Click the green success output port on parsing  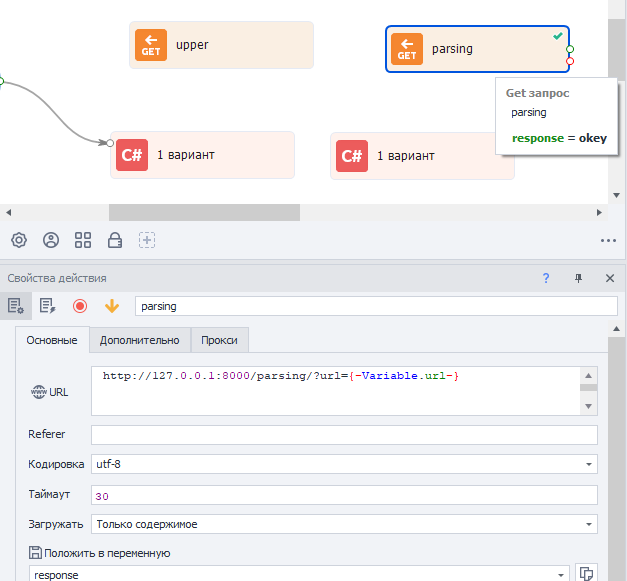[x=570, y=49]
